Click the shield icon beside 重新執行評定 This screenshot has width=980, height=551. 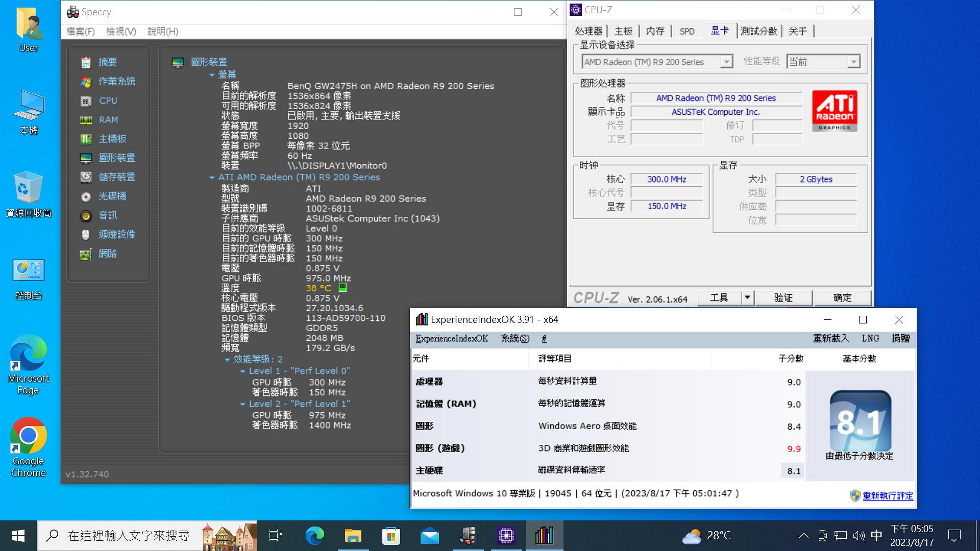tap(855, 495)
